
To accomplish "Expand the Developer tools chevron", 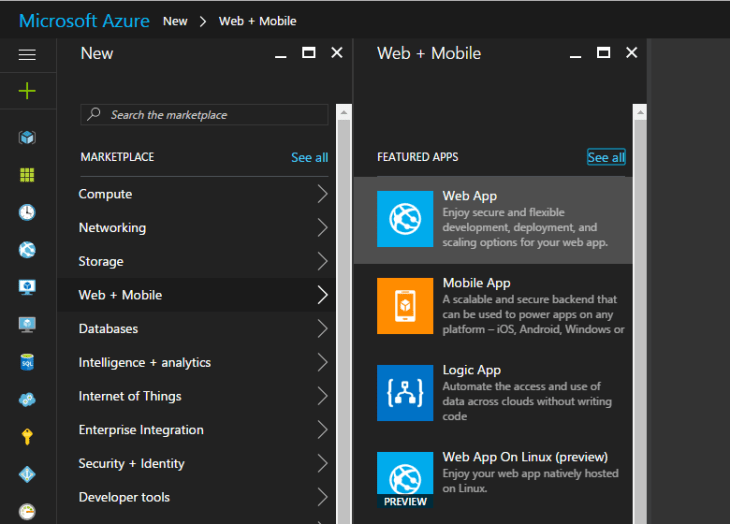I will tap(323, 497).
